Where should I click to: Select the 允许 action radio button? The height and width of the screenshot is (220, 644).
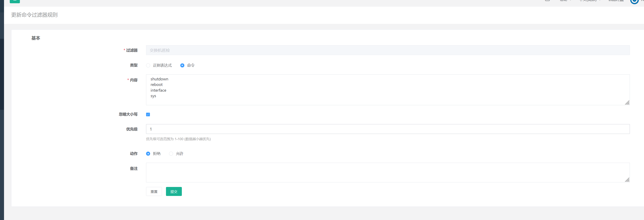pos(171,154)
